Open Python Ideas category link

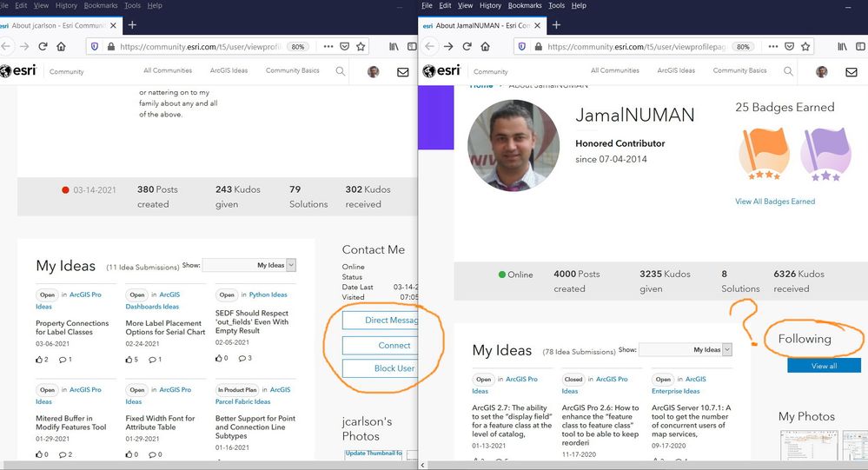coord(268,295)
